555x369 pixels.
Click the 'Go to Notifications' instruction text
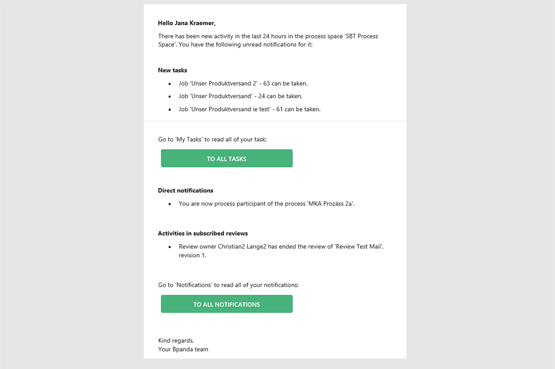click(x=228, y=285)
